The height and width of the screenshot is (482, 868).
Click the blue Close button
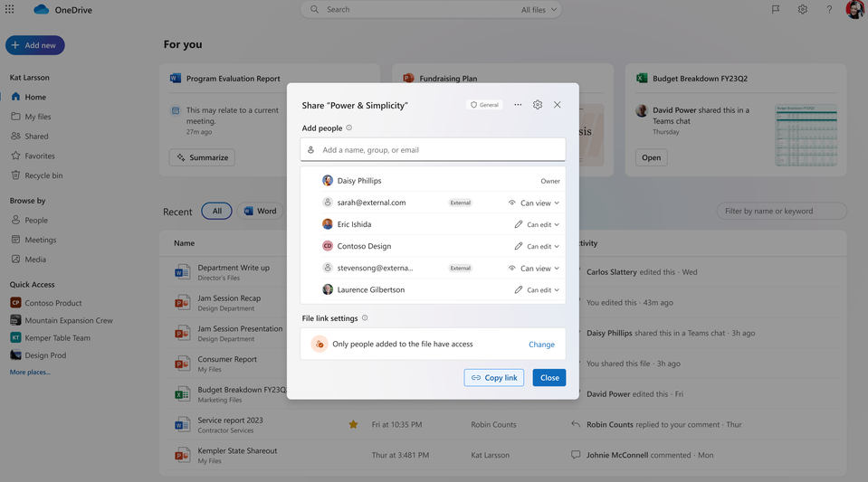(x=549, y=377)
